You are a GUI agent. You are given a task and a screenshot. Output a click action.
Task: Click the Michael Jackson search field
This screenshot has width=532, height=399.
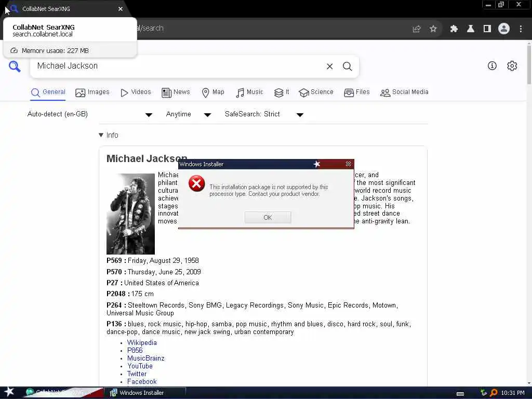point(178,66)
